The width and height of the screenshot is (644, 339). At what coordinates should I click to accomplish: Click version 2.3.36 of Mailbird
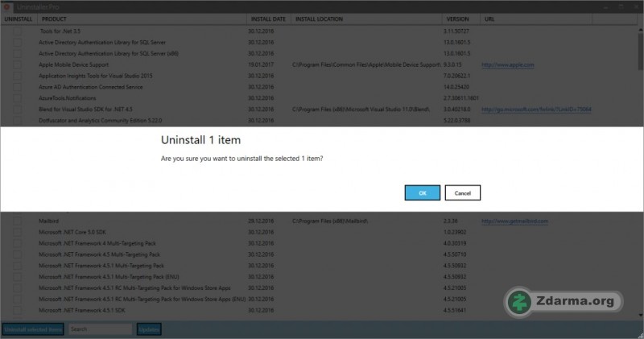click(x=450, y=221)
